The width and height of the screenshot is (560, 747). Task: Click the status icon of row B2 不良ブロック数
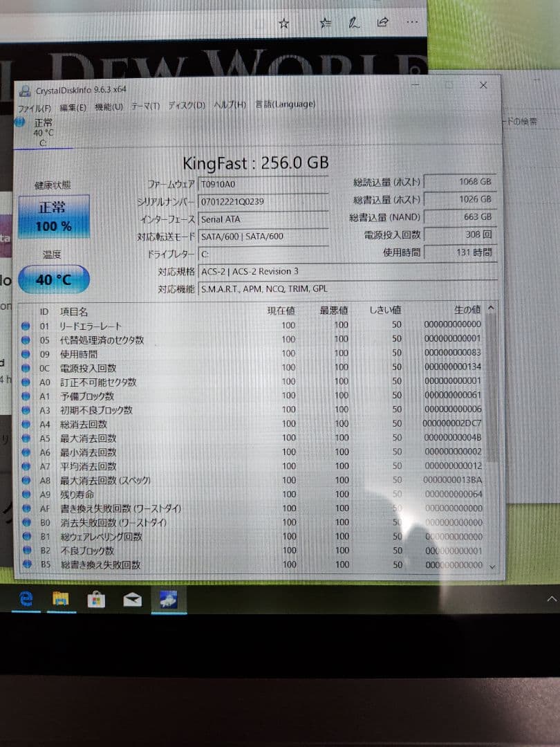[x=27, y=551]
